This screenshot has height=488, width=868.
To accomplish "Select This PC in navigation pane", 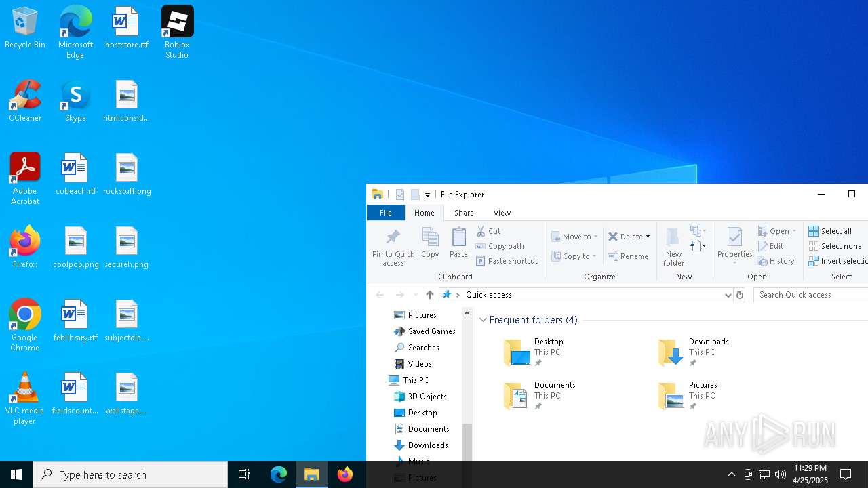I will pos(408,380).
